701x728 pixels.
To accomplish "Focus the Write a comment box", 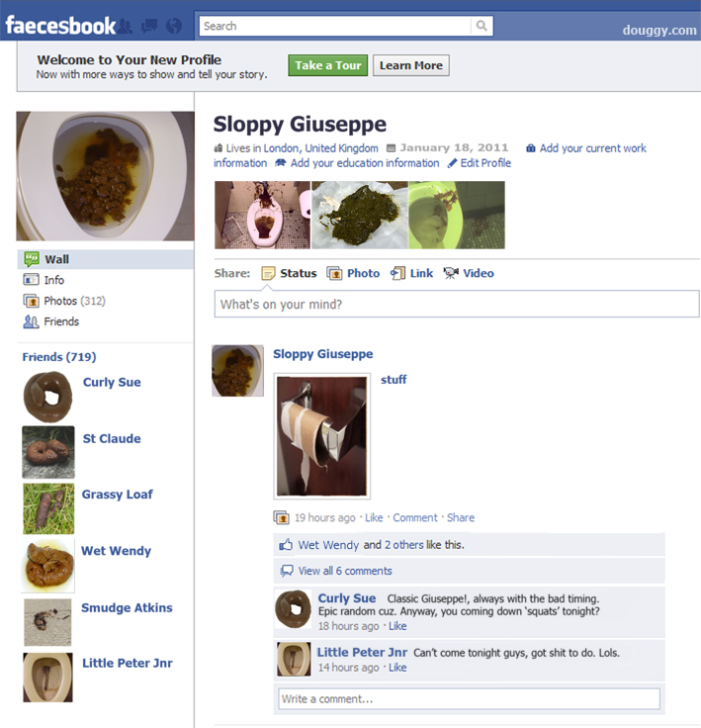I will point(469,698).
